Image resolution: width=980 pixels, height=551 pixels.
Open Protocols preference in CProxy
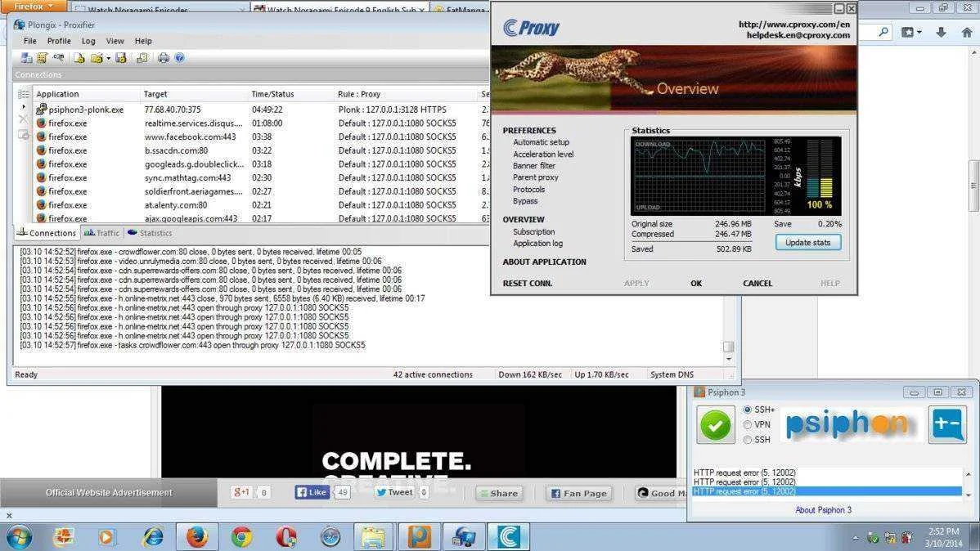[528, 190]
